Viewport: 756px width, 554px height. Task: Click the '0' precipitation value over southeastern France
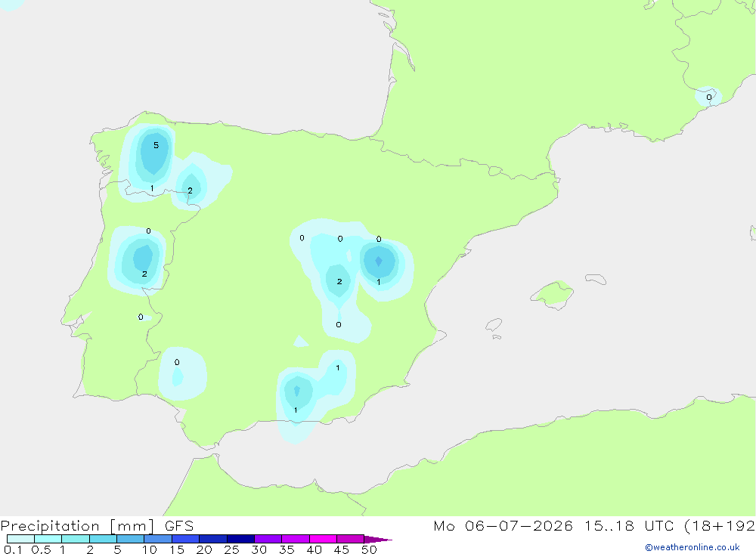coord(709,97)
